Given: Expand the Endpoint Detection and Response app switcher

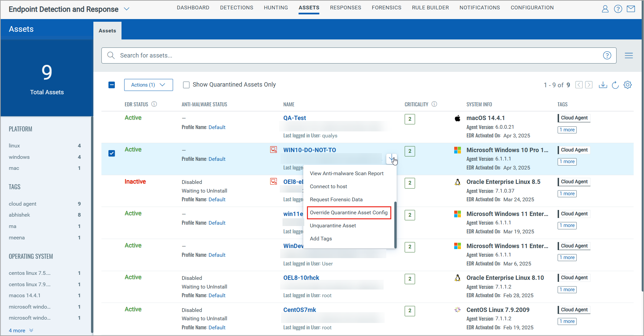Looking at the screenshot, I should [x=127, y=9].
